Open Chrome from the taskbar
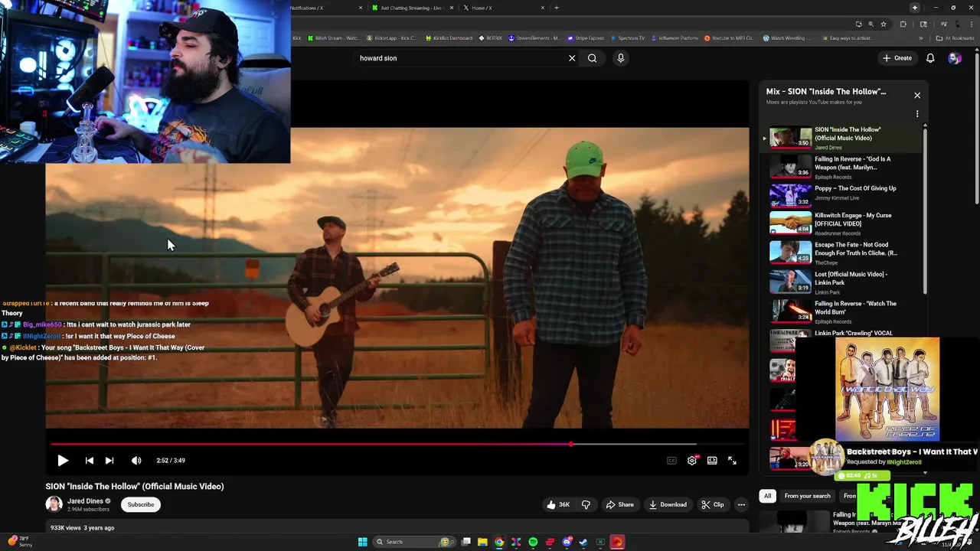Screen dimensions: 980x551 (x=499, y=542)
